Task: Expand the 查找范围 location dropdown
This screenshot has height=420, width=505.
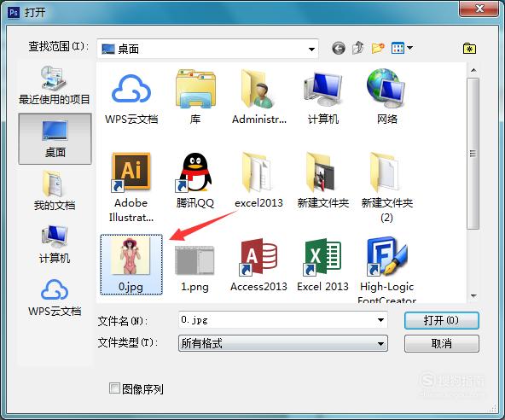Action: click(x=311, y=50)
